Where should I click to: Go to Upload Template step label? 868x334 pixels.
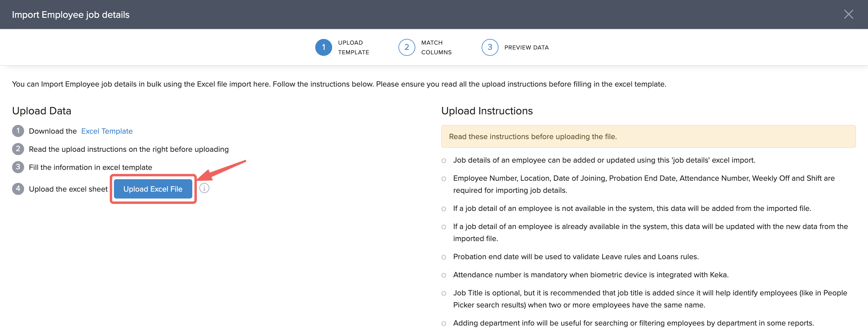pyautogui.click(x=354, y=48)
